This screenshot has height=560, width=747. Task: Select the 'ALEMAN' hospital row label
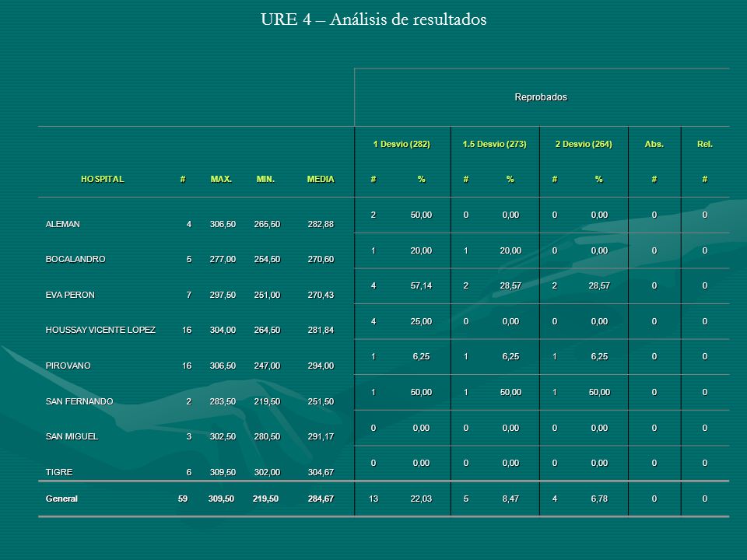point(63,224)
